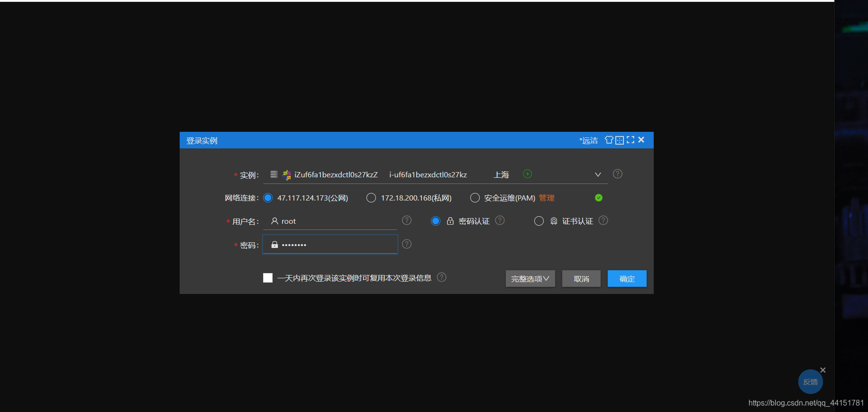Click the server icon beside the instance name

click(274, 174)
